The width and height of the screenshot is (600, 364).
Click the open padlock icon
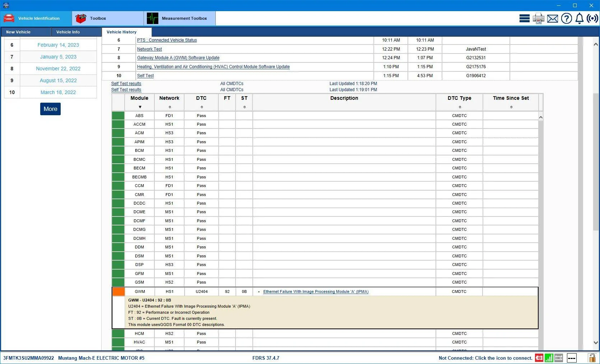tap(591, 358)
